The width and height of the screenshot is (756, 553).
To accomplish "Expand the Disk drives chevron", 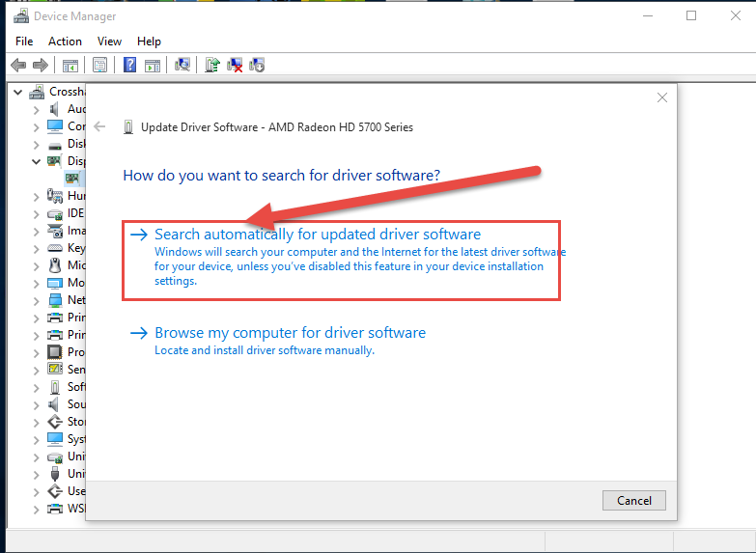I will tap(36, 145).
